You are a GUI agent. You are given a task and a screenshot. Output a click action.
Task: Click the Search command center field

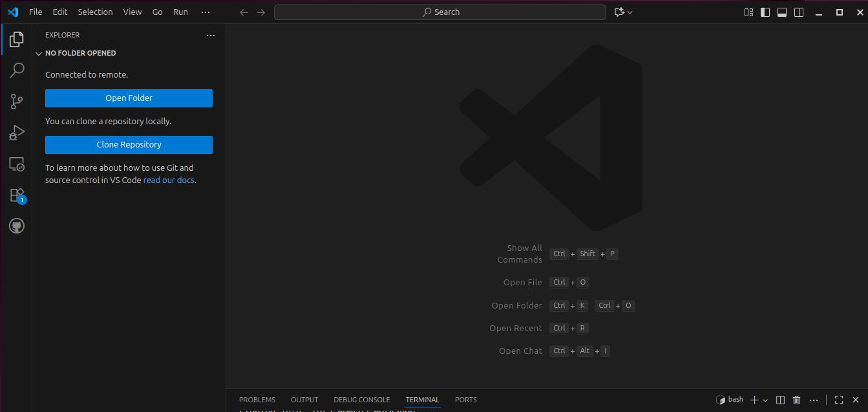439,12
